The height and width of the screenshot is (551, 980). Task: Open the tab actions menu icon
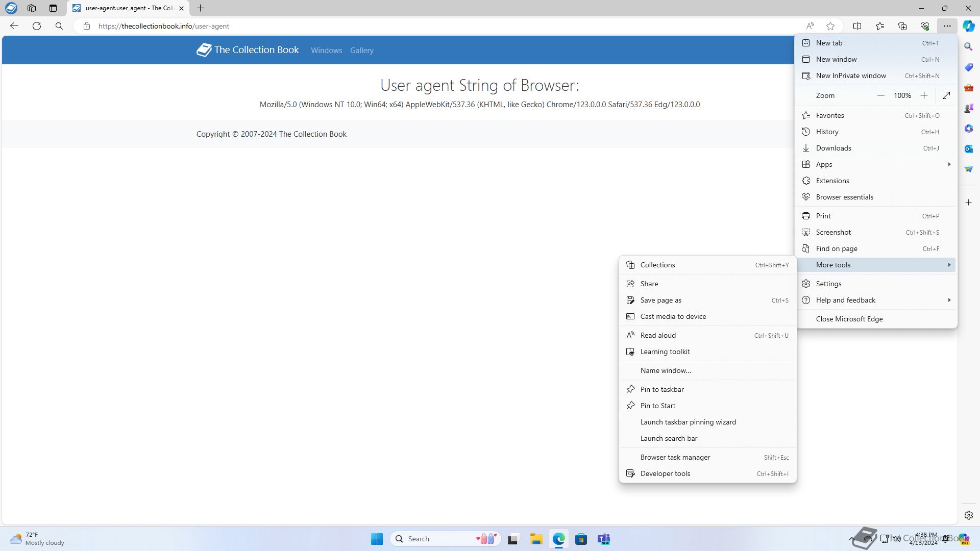click(53, 8)
